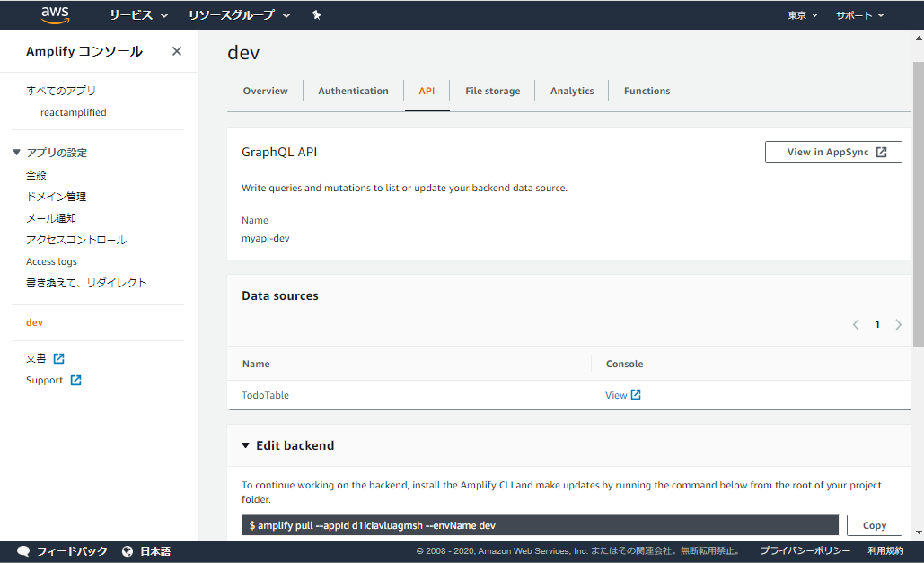Select dev environment in sidebar
The image size is (924, 563).
pos(34,322)
